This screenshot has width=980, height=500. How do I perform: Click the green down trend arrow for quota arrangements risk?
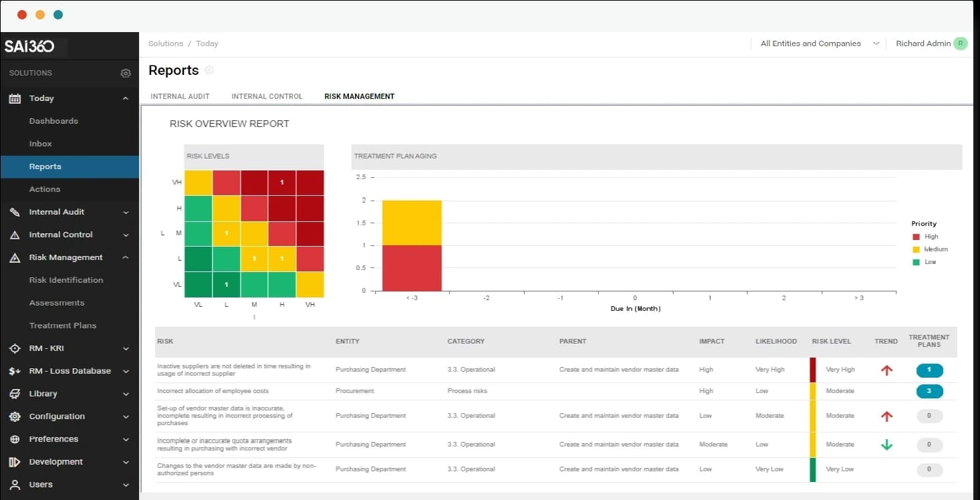886,445
